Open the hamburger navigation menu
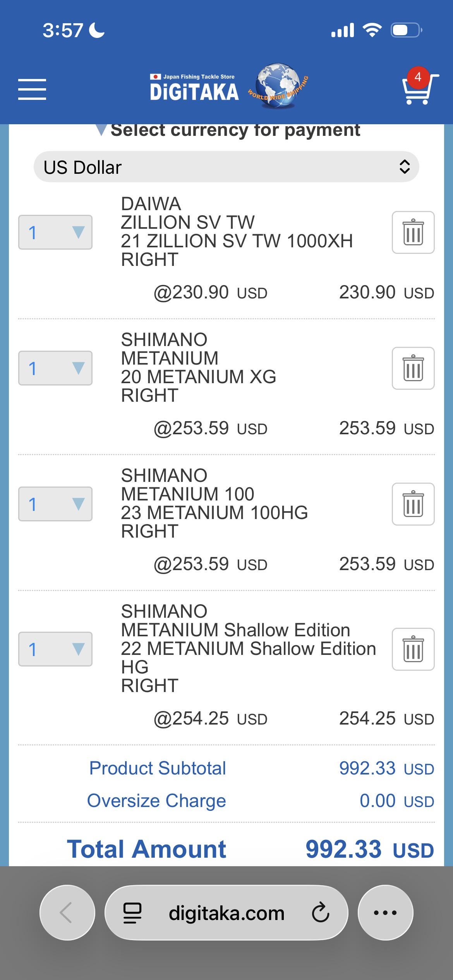This screenshot has width=453, height=980. coord(32,89)
